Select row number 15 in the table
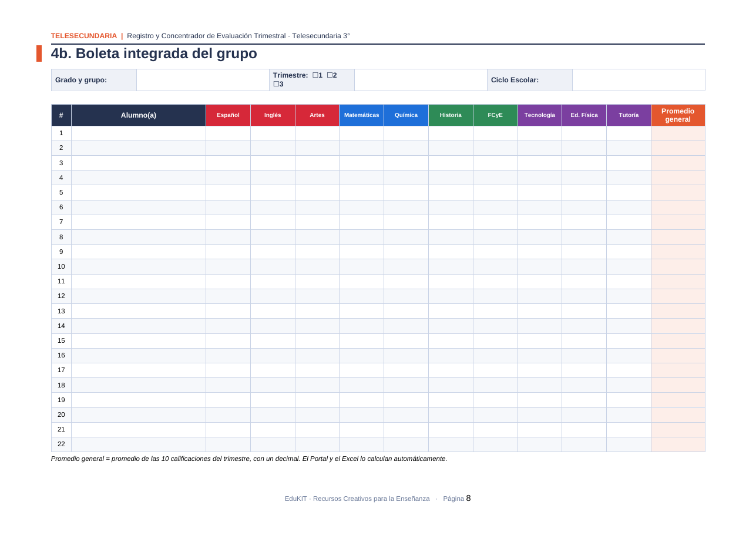Viewport: 756px width, 535px height. coord(61,340)
